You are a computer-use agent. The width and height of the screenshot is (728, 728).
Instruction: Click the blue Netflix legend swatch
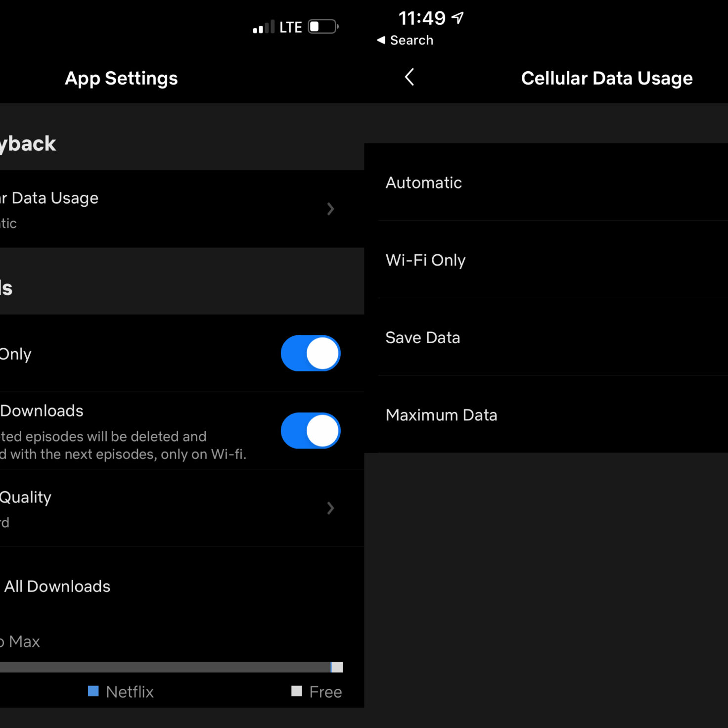pyautogui.click(x=93, y=691)
